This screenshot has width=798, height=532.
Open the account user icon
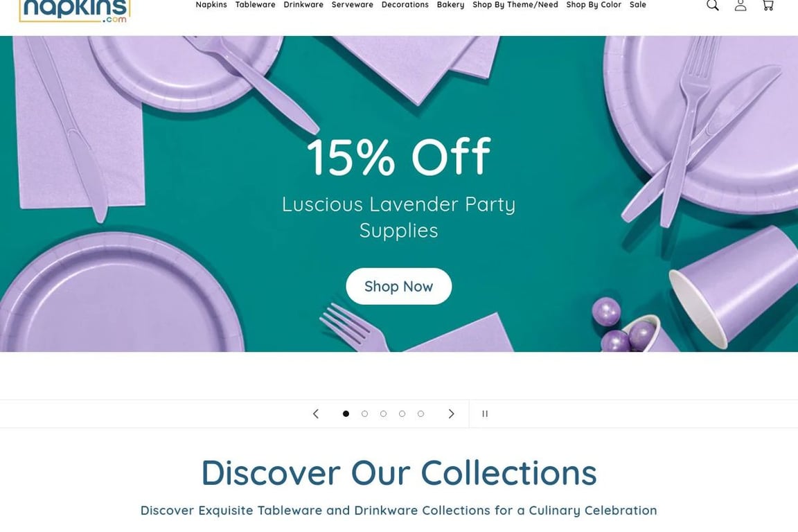click(741, 5)
